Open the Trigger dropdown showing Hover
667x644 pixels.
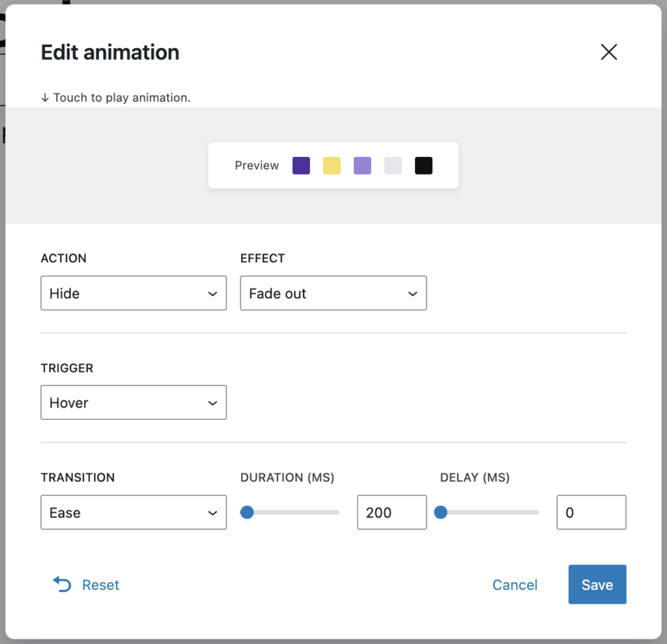(x=134, y=402)
